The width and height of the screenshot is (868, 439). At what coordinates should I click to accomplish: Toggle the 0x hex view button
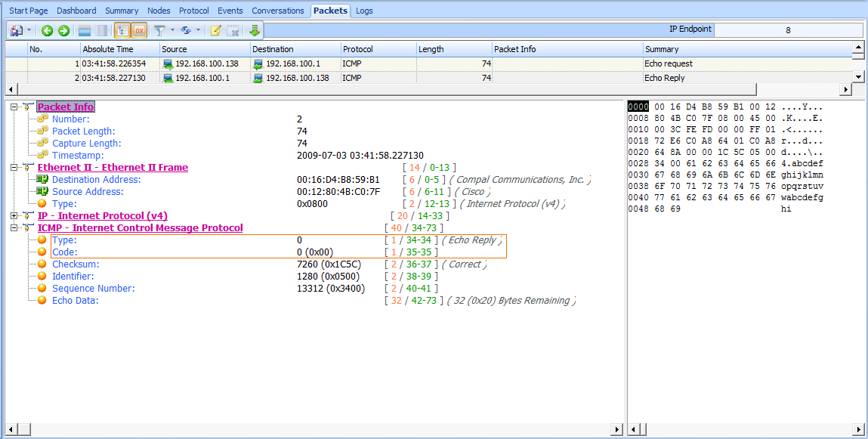[x=139, y=30]
